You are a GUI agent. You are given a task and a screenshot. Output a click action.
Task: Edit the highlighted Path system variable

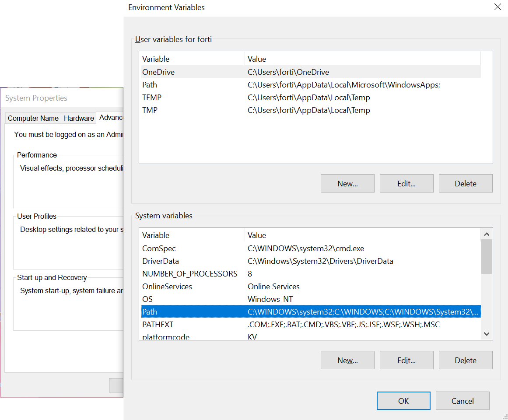(x=406, y=360)
